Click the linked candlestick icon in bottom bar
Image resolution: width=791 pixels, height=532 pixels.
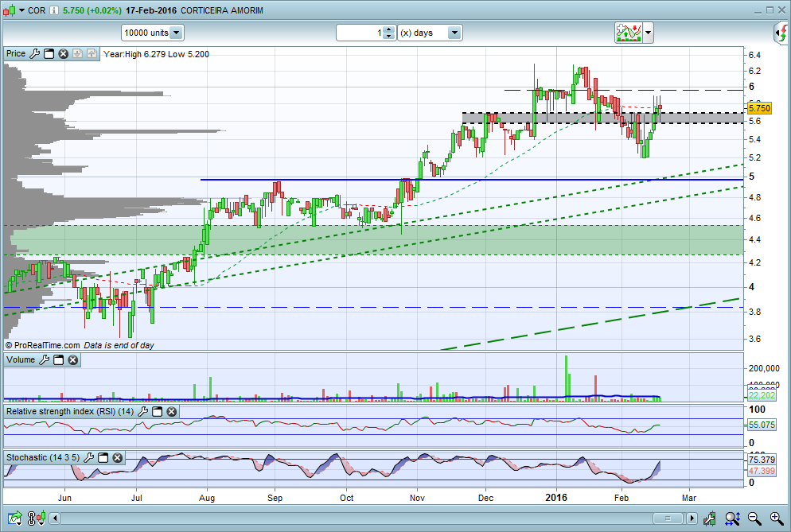37,518
